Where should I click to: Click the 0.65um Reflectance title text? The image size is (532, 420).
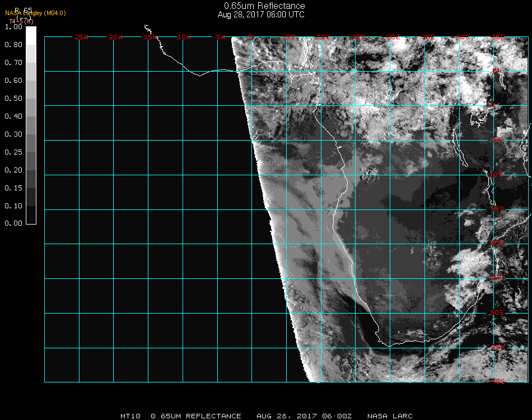(264, 6)
